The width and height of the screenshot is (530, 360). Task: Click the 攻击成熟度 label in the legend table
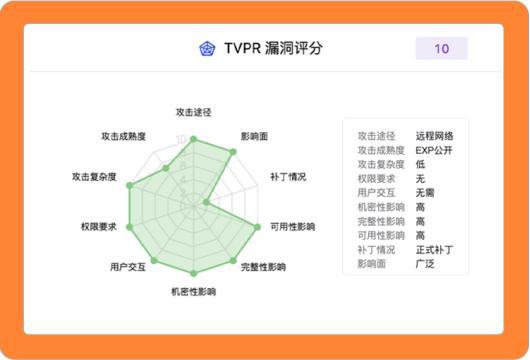(x=381, y=150)
